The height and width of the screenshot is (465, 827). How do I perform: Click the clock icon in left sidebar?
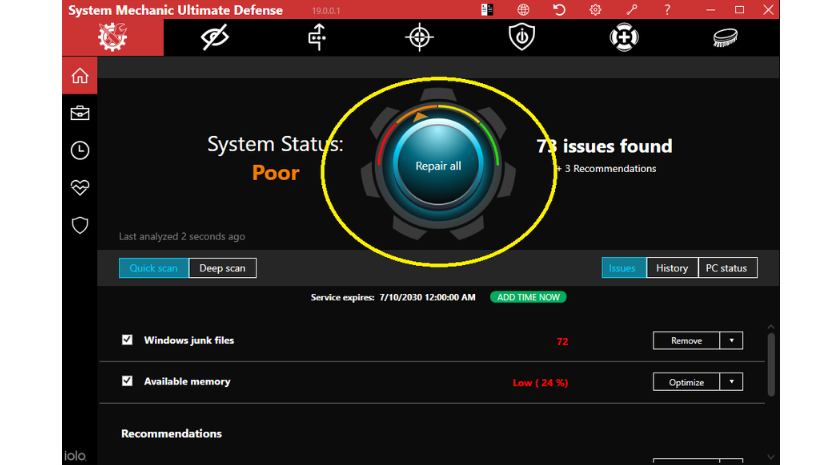80,150
